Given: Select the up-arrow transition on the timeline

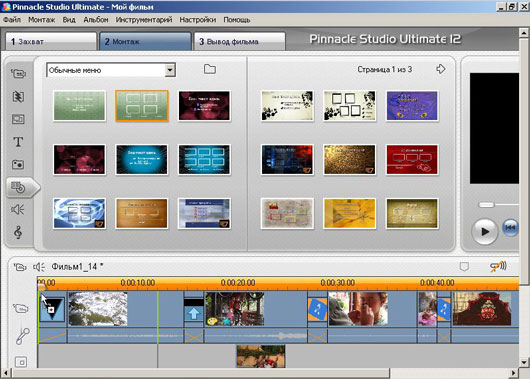Looking at the screenshot, I should coord(194,310).
